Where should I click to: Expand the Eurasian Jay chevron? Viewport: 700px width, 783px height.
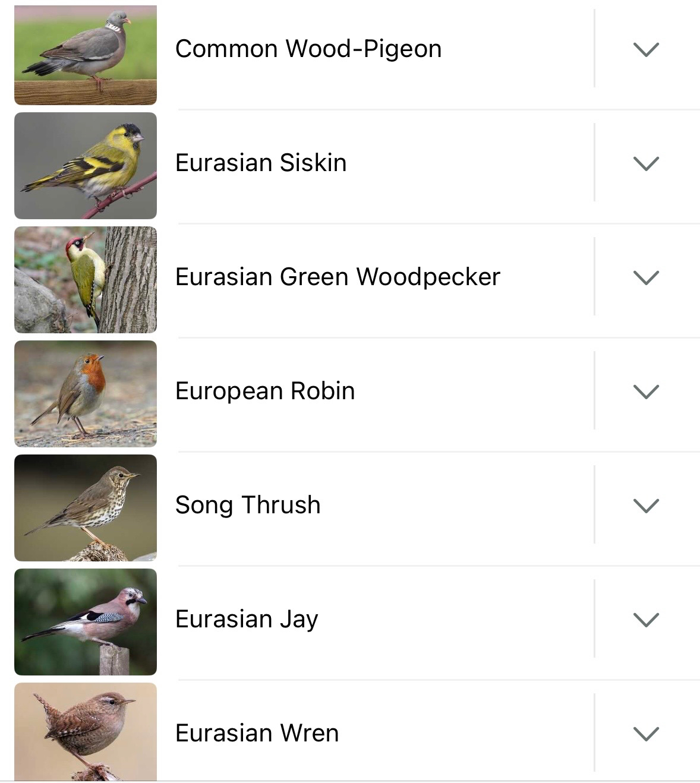(x=646, y=620)
